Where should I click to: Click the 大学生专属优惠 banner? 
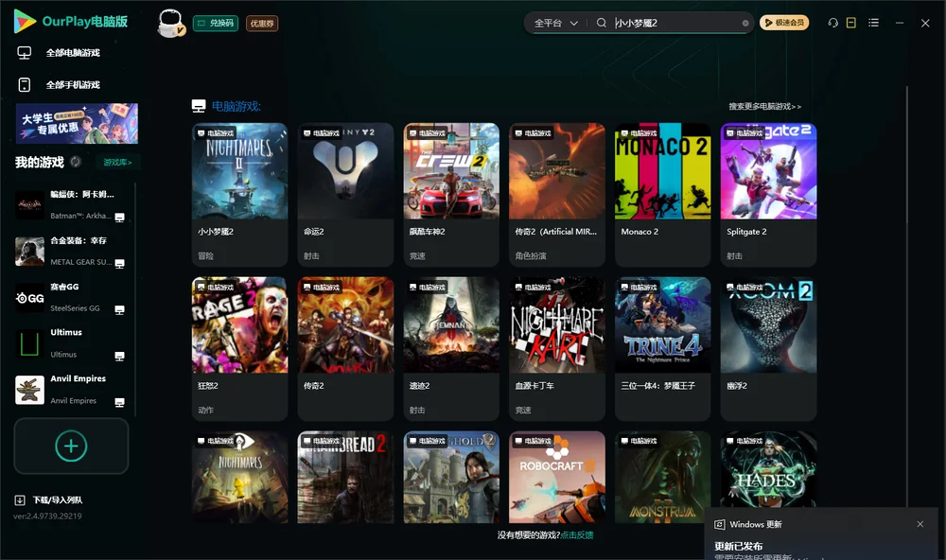coord(78,123)
